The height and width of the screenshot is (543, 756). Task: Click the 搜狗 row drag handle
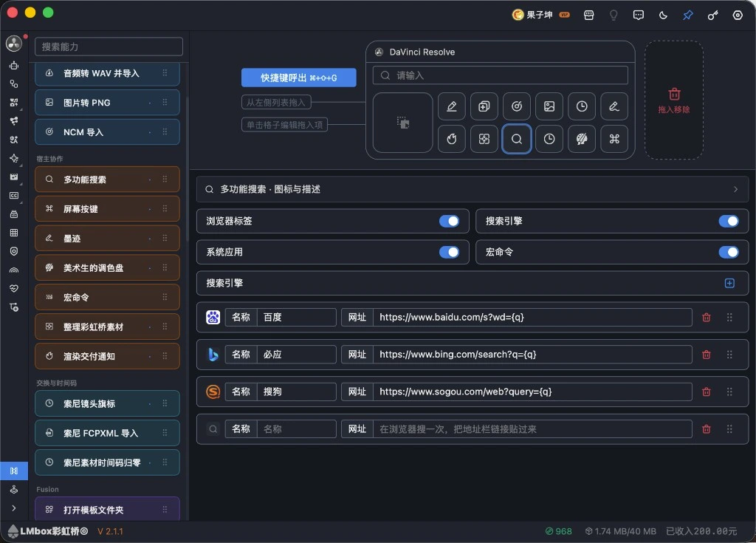click(729, 392)
